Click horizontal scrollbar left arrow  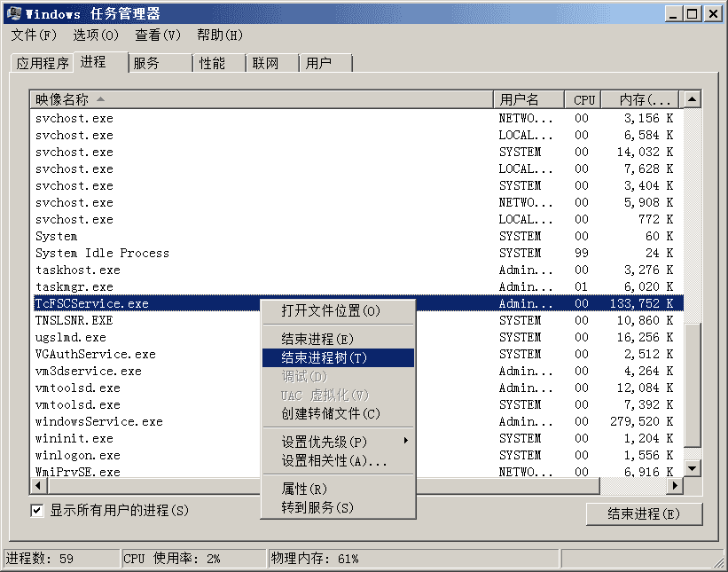tap(38, 486)
